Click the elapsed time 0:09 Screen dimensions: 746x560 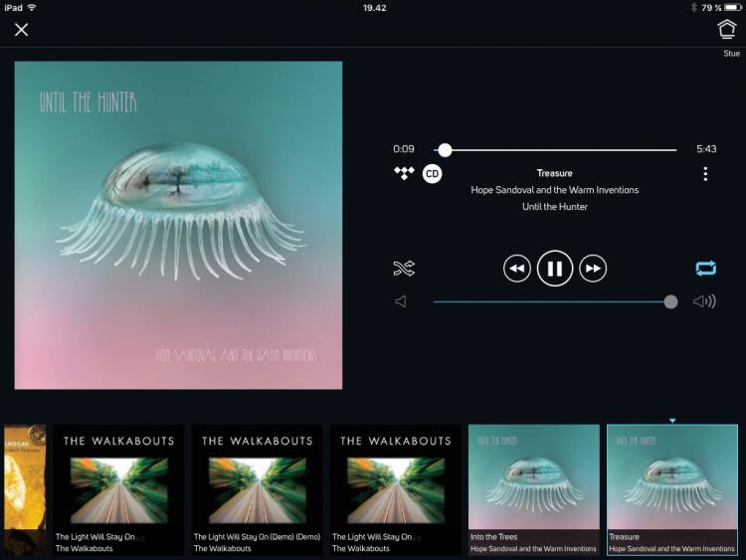pos(404,149)
